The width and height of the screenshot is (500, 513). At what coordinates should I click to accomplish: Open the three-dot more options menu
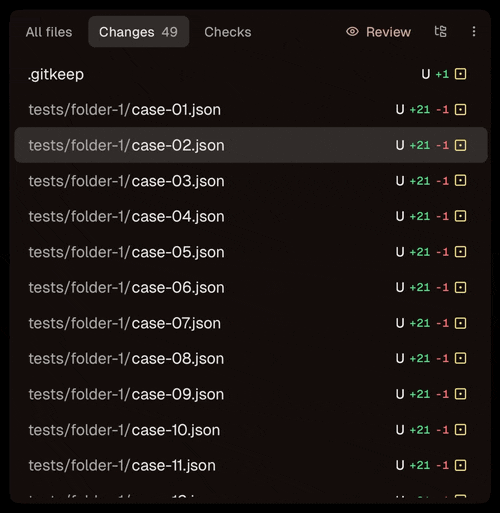[474, 31]
